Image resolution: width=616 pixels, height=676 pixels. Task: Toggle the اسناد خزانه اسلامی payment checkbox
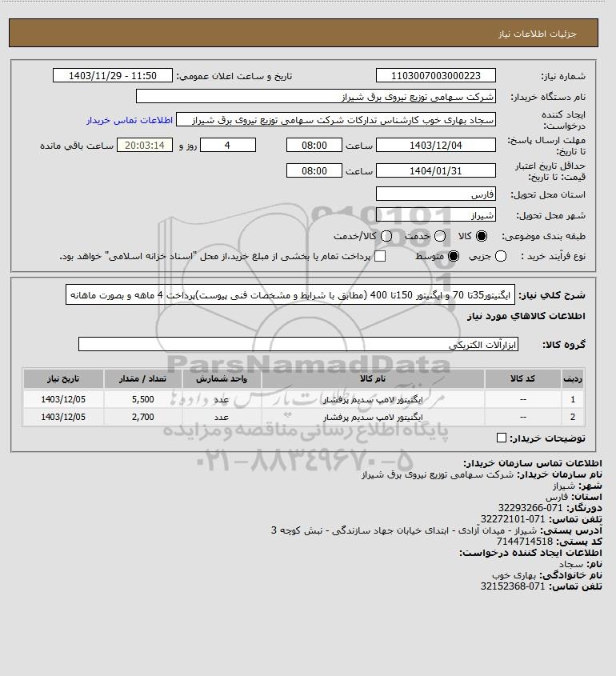(380, 256)
